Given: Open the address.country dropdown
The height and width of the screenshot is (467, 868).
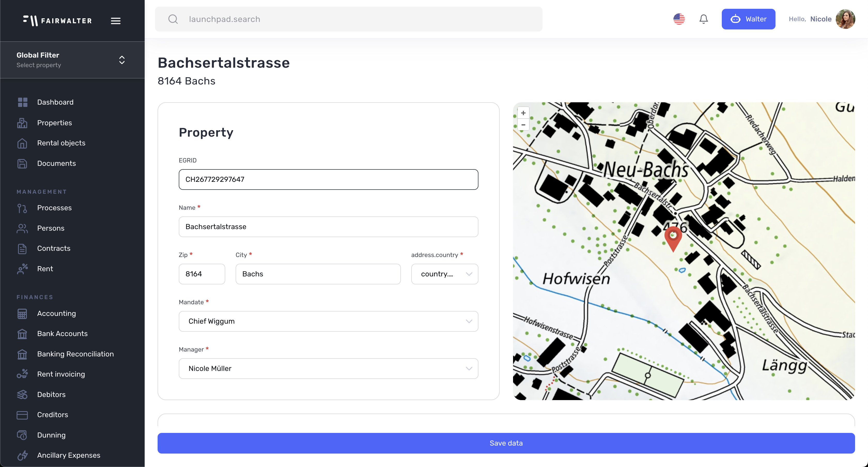Looking at the screenshot, I should pos(444,274).
